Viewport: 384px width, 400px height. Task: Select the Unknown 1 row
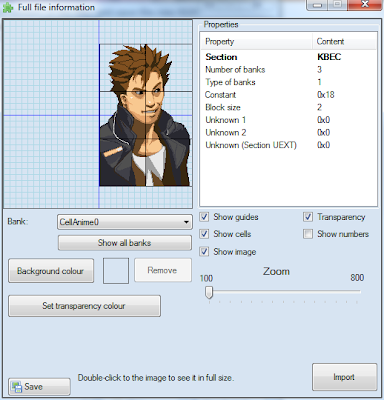(288, 120)
